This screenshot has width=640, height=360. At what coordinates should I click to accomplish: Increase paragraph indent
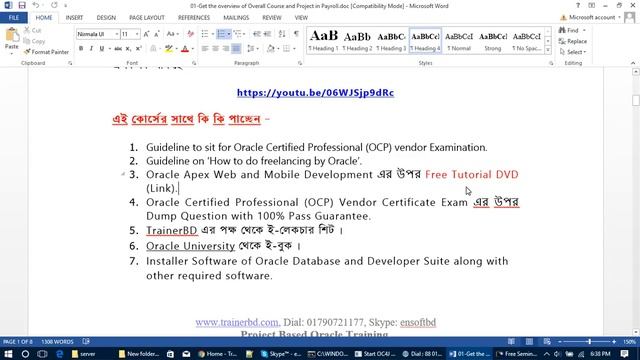coord(267,34)
